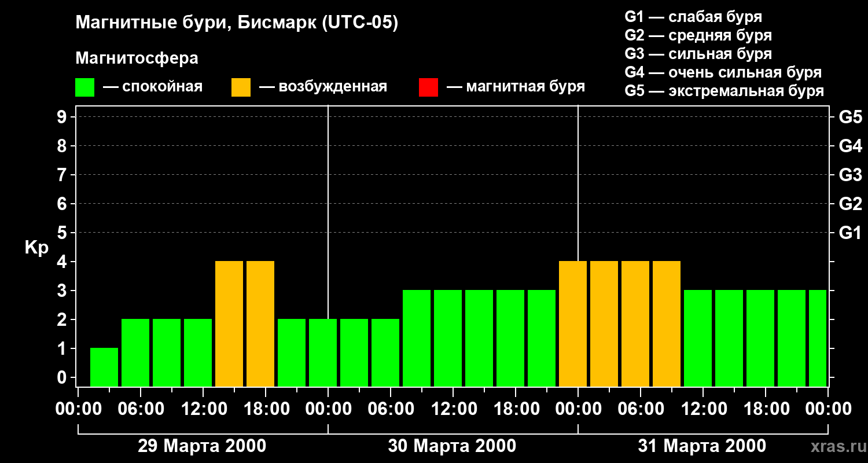
Task: Click the '— магнитная буря' legend label
Action: pos(516,87)
